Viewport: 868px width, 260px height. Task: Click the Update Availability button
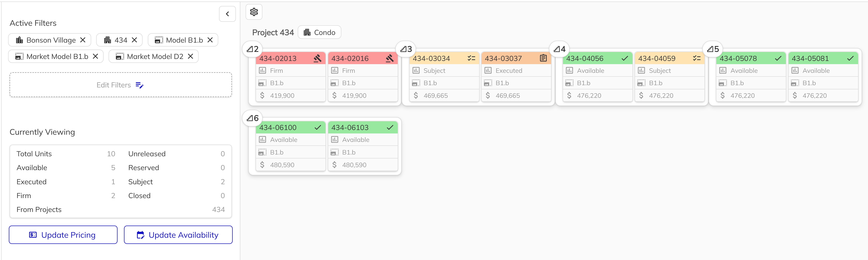tap(178, 235)
